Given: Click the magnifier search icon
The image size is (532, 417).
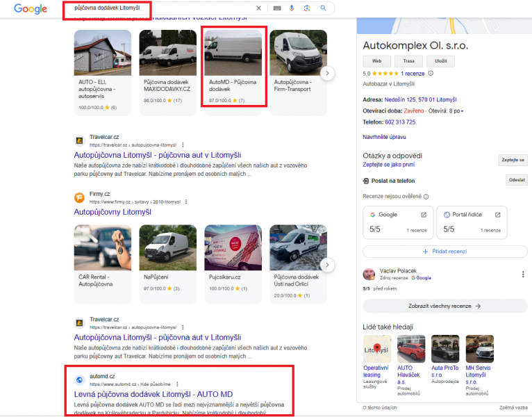Looking at the screenshot, I should click(x=324, y=8).
